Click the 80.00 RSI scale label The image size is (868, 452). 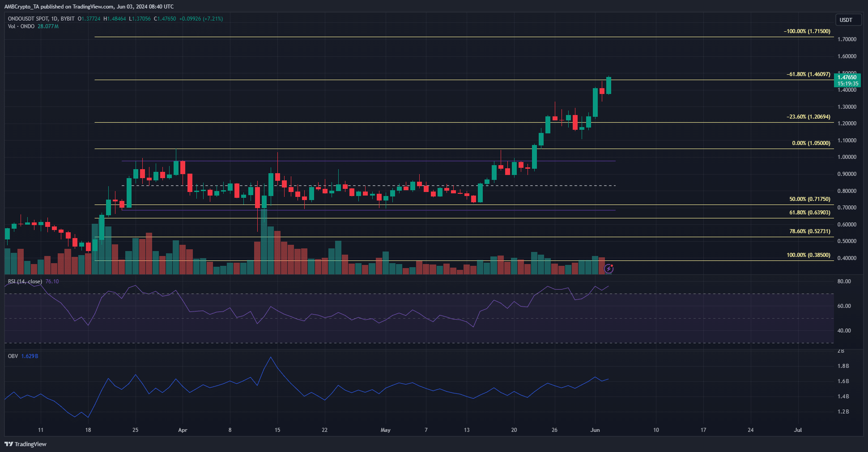tap(844, 281)
